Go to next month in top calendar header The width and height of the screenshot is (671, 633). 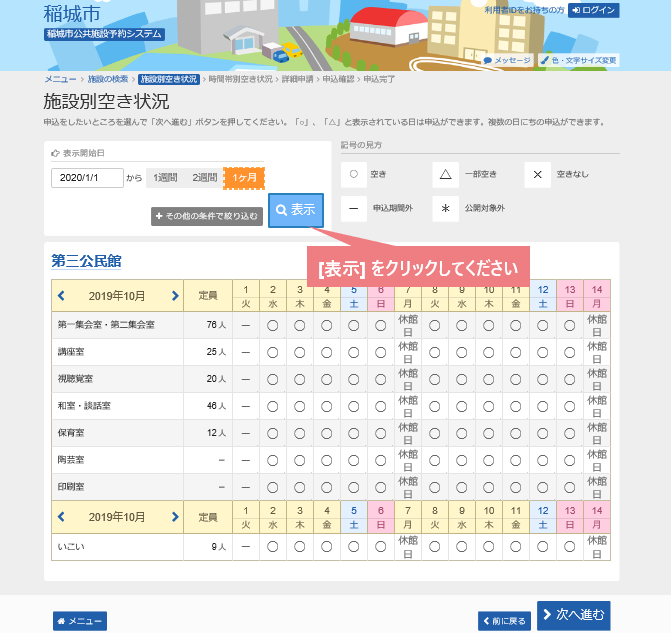click(x=175, y=296)
